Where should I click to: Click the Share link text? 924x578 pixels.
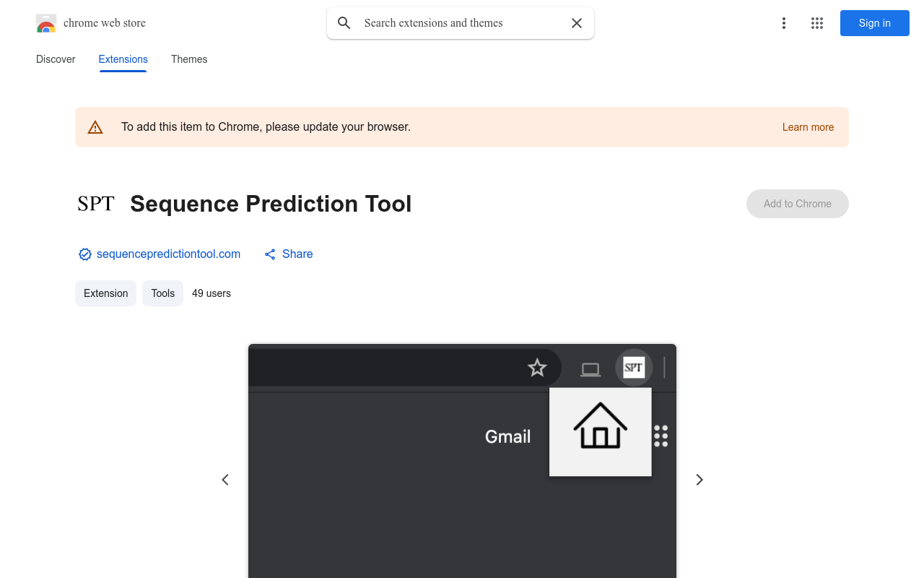(297, 254)
